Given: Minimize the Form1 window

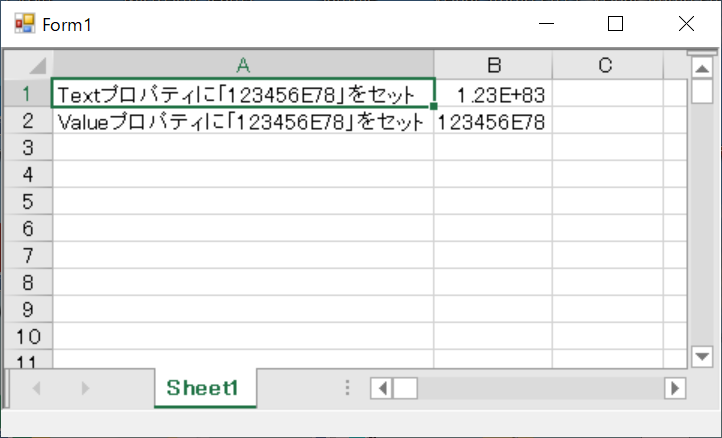Looking at the screenshot, I should coord(547,24).
